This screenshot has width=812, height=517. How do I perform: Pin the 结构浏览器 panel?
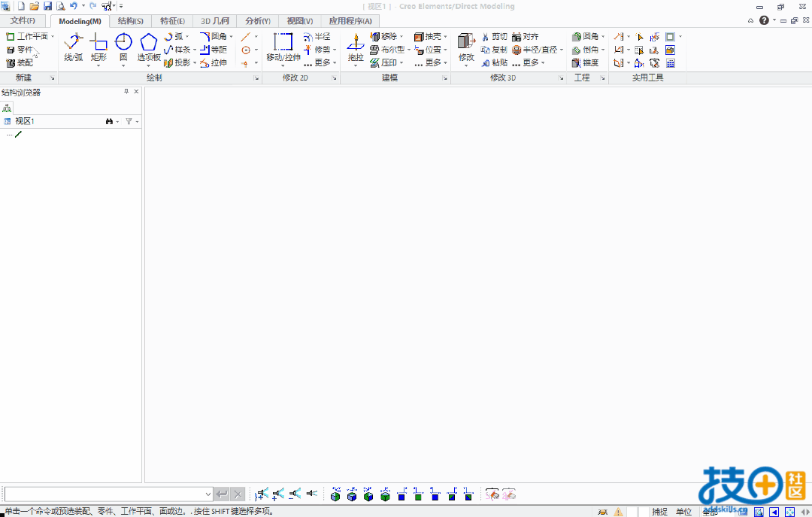click(126, 91)
